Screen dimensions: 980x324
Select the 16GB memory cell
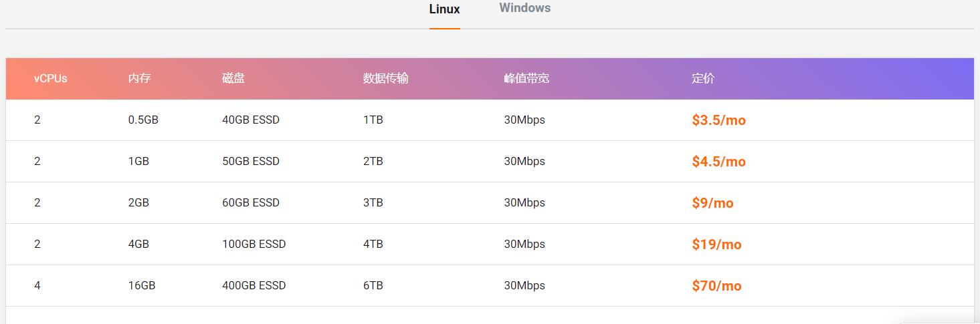tap(142, 286)
